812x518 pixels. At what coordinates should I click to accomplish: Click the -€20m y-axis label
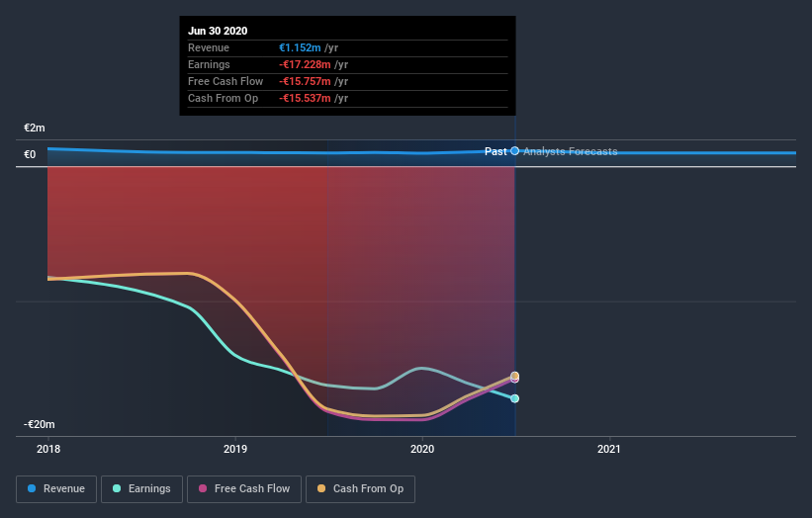pyautogui.click(x=39, y=424)
